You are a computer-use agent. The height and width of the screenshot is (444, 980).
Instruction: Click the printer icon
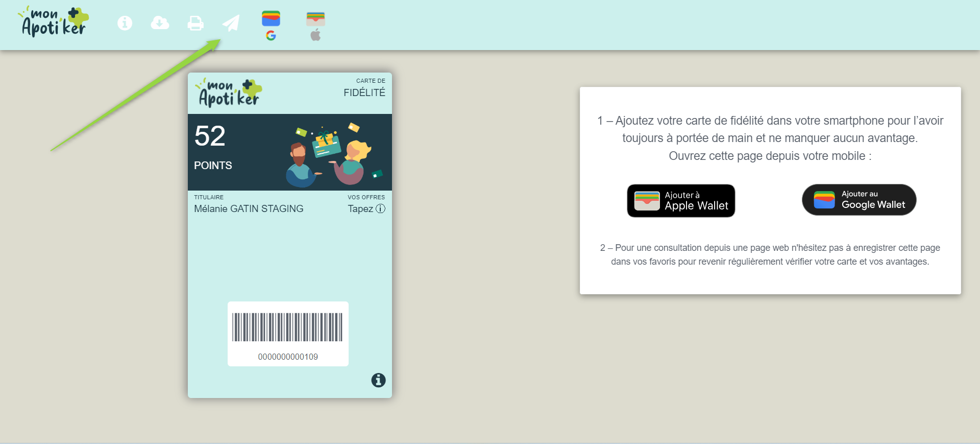195,23
